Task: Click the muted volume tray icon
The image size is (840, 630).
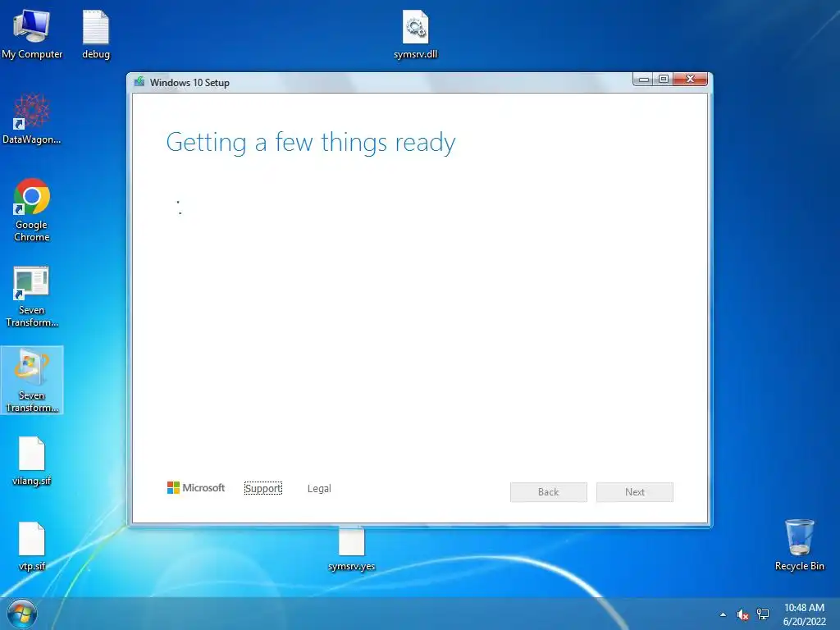Action: (743, 615)
